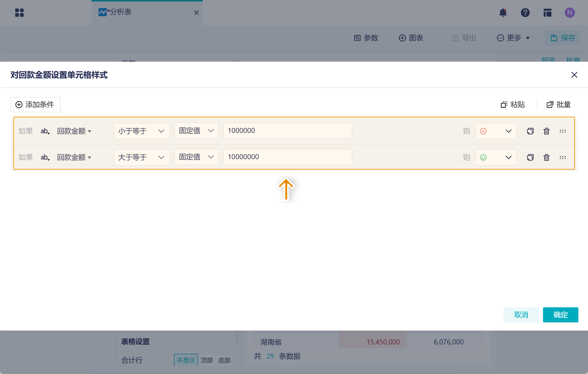Click the dashboard grid icon top-left
The height and width of the screenshot is (374, 588).
[x=19, y=13]
